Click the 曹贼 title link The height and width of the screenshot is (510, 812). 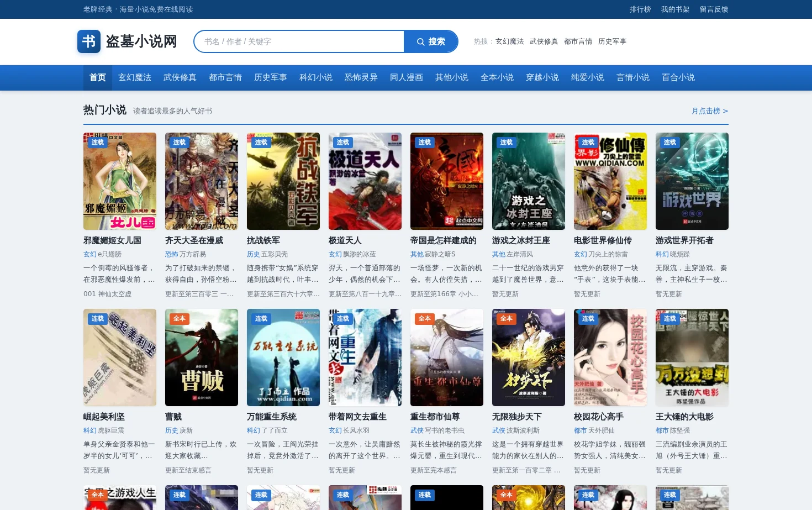(x=173, y=417)
